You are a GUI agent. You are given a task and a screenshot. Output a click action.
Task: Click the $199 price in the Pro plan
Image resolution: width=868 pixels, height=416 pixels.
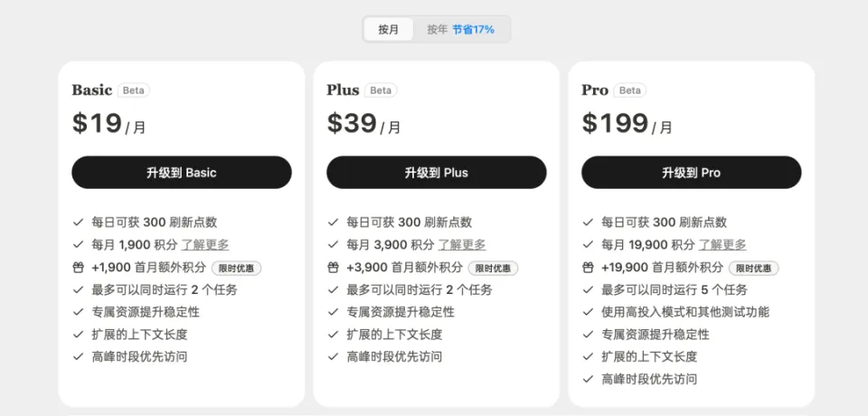615,123
